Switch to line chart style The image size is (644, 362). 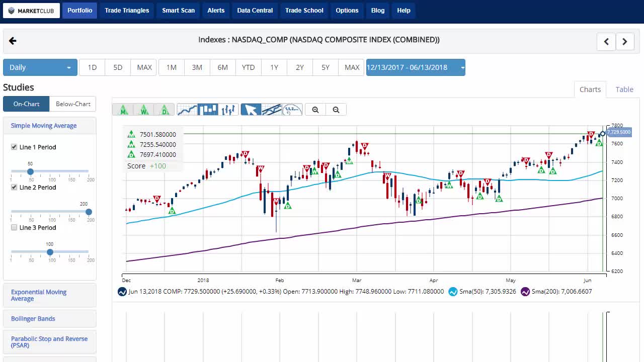pyautogui.click(x=187, y=110)
